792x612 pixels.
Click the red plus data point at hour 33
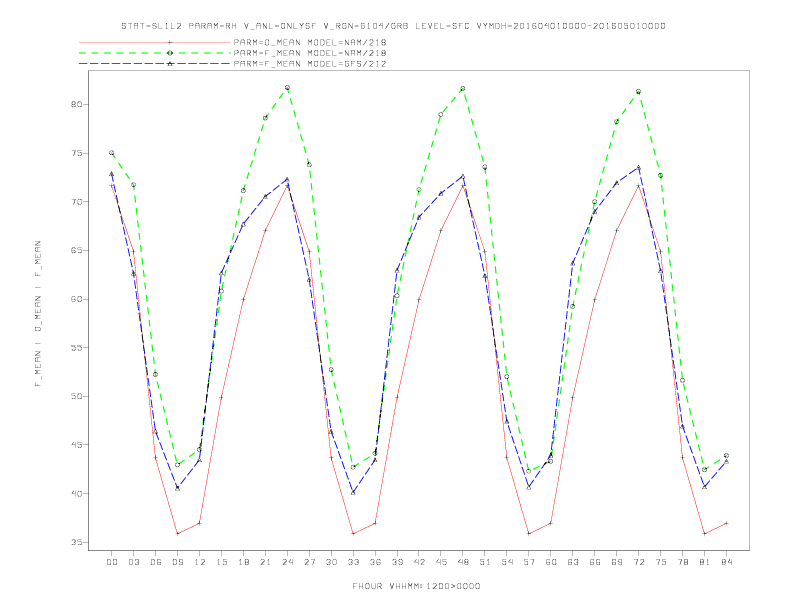353,534
